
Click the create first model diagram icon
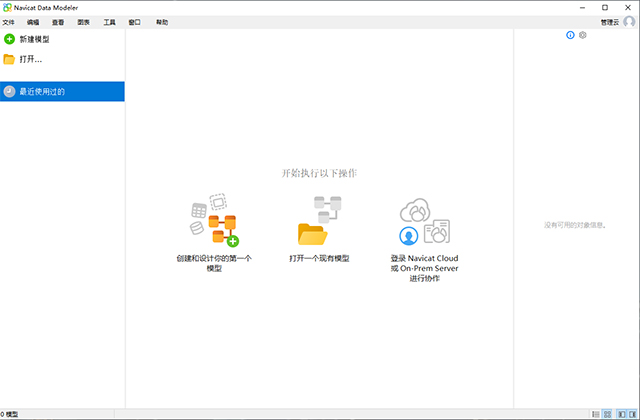click(215, 220)
